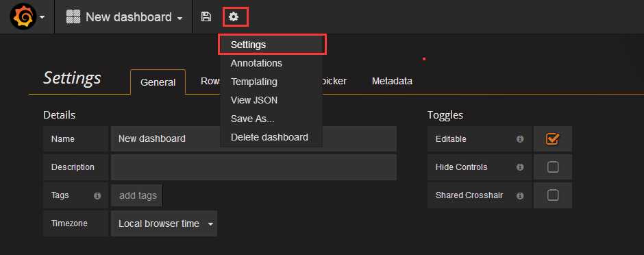The height and width of the screenshot is (255, 644).
Task: Click the Description input field
Action: point(253,167)
